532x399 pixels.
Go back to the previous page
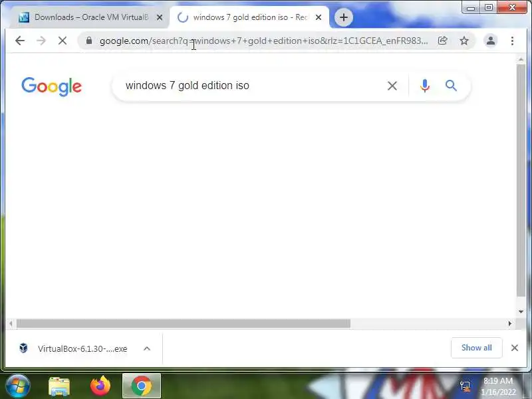20,41
